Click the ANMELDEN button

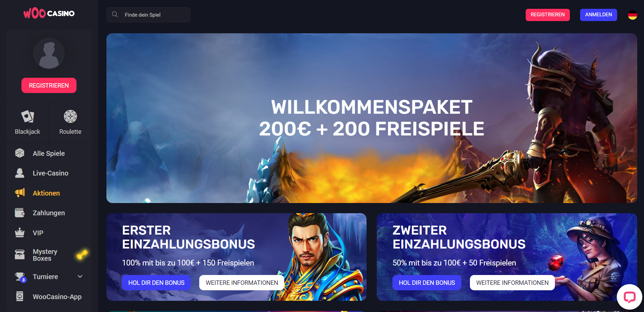coord(598,15)
